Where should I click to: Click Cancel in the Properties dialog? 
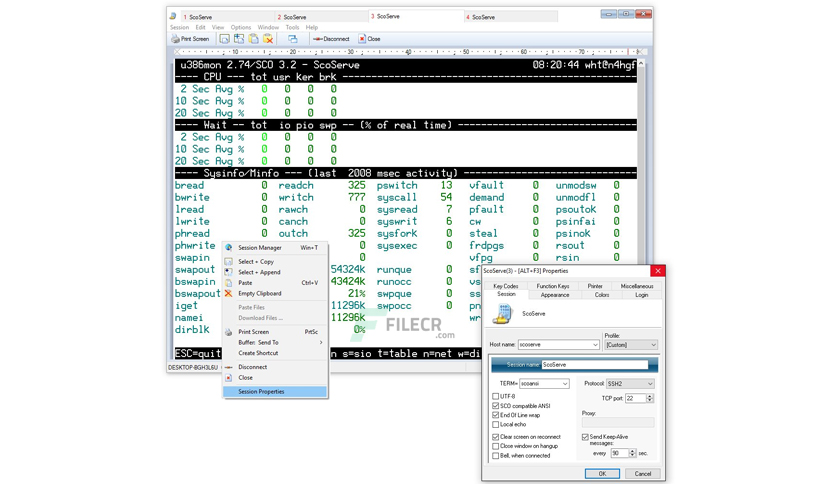(x=642, y=474)
